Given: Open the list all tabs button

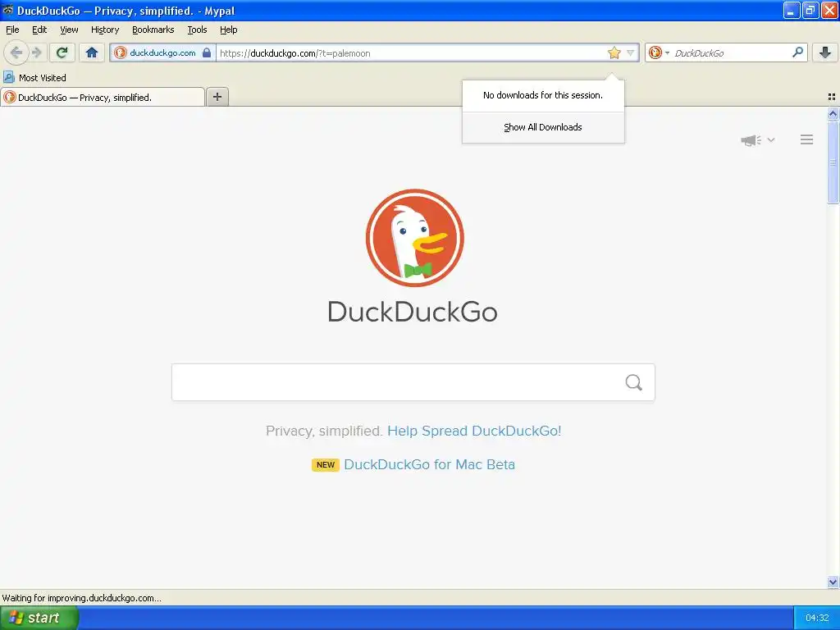Looking at the screenshot, I should coord(832,97).
